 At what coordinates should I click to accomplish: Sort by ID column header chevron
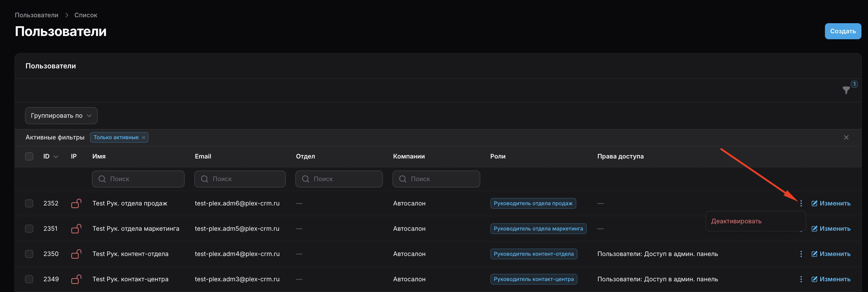[56, 157]
